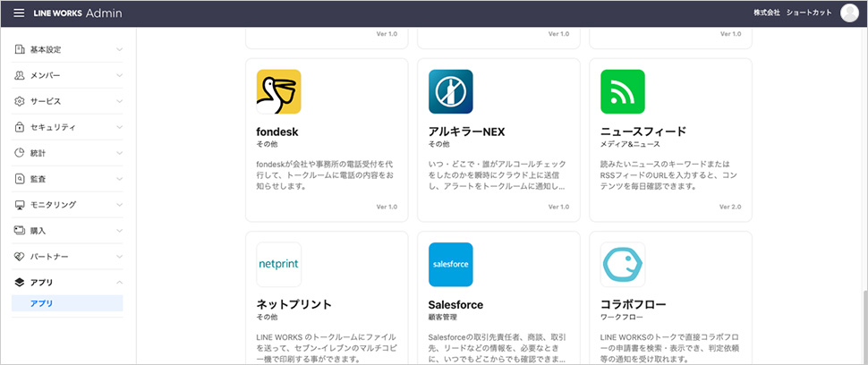Select the サービス menu item
Image resolution: width=868 pixels, height=365 pixels.
[x=67, y=101]
